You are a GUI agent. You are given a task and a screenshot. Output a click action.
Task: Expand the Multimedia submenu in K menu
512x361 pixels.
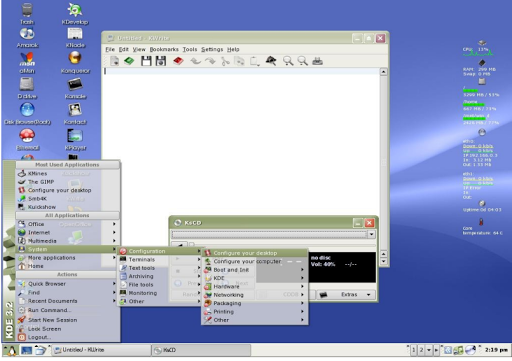68,241
